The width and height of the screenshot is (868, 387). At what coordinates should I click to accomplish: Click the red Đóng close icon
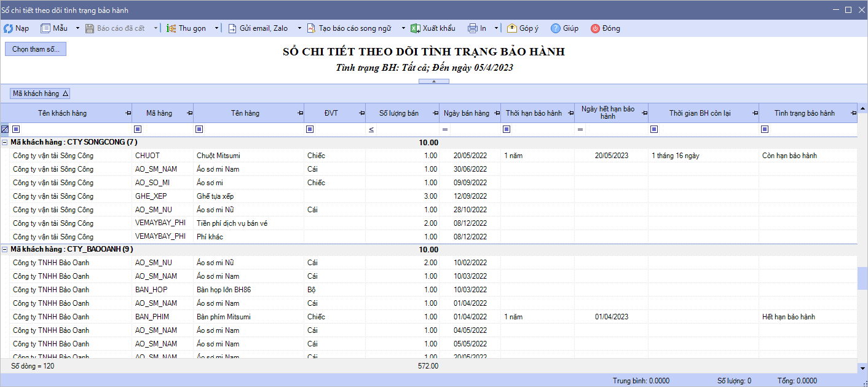595,28
